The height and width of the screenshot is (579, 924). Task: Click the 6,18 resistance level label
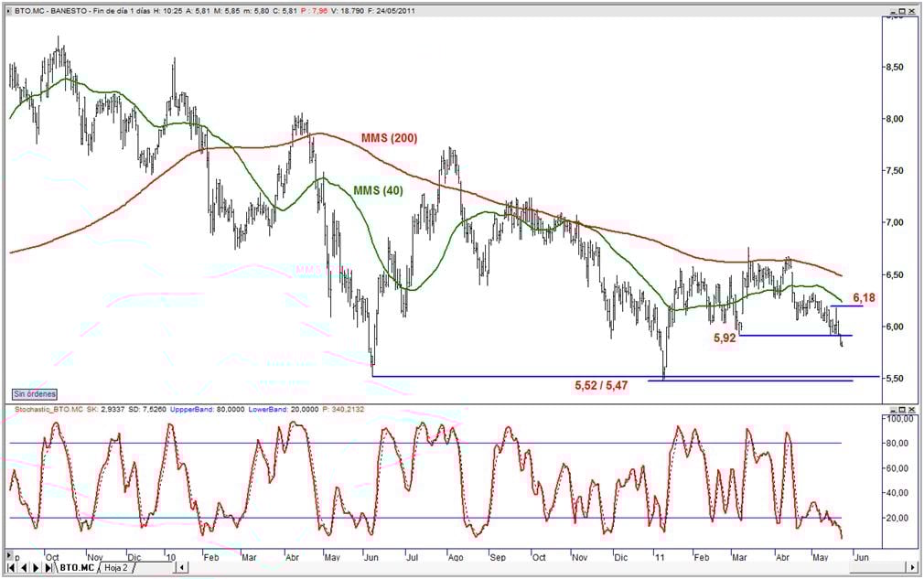point(864,298)
